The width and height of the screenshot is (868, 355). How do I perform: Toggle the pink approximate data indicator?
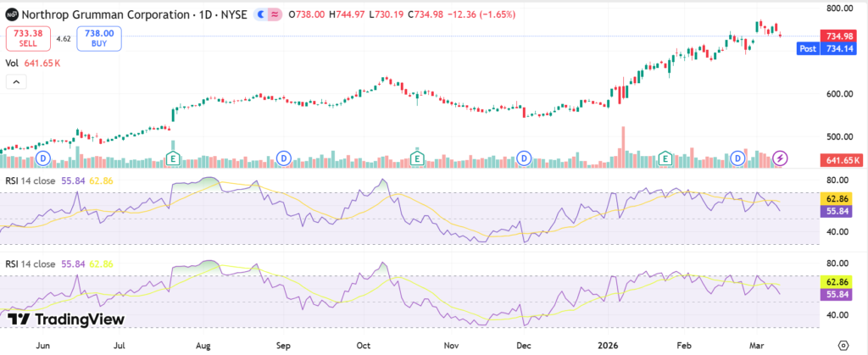pyautogui.click(x=274, y=14)
